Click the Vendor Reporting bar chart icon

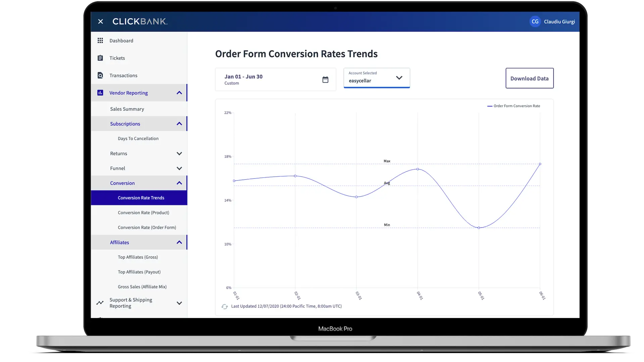click(x=100, y=93)
